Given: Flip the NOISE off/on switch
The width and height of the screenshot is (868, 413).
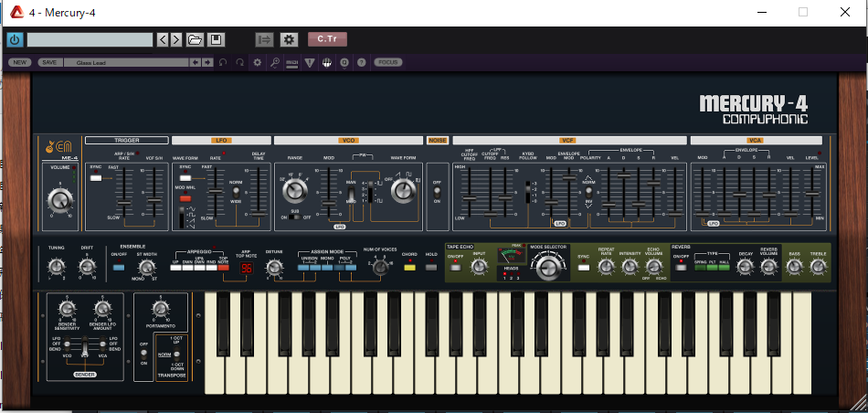Looking at the screenshot, I should (438, 192).
